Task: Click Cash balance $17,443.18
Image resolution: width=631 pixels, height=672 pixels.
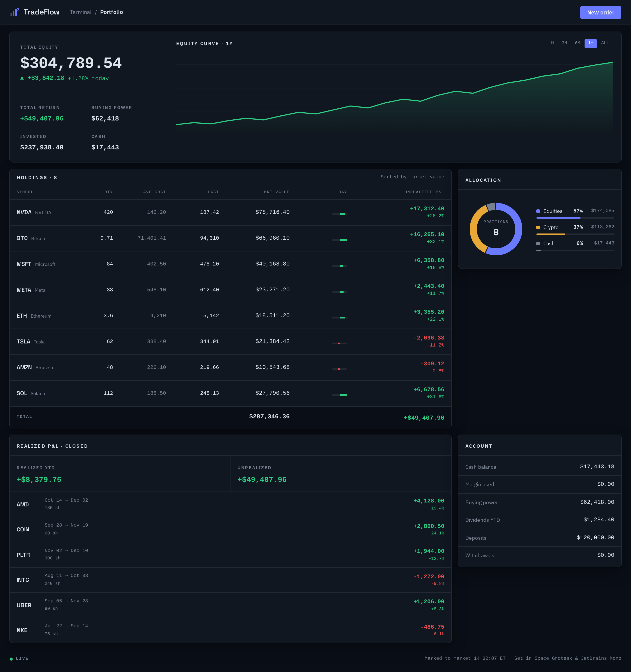Action: (597, 467)
